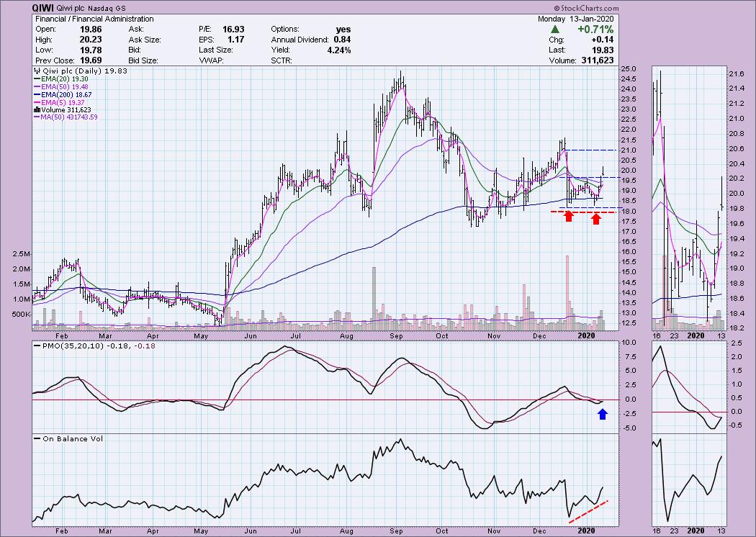Click the EMA(200) 18.67 legend entry

click(63, 95)
